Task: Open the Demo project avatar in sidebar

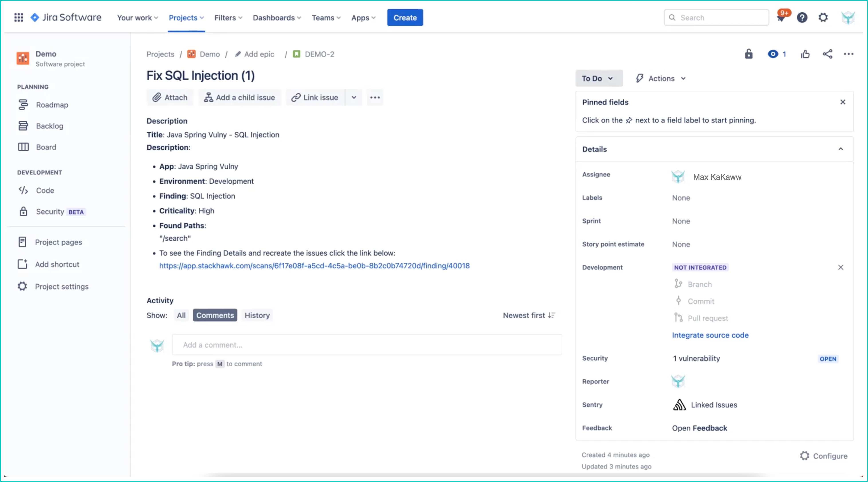Action: pos(23,58)
